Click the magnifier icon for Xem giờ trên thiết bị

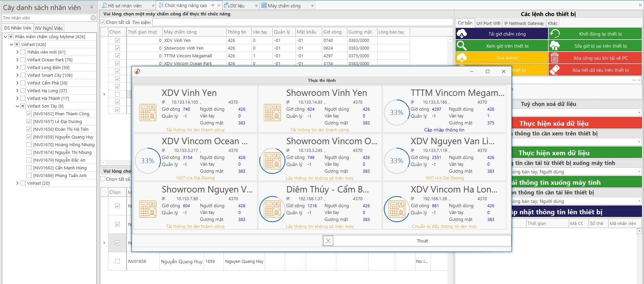[462, 46]
